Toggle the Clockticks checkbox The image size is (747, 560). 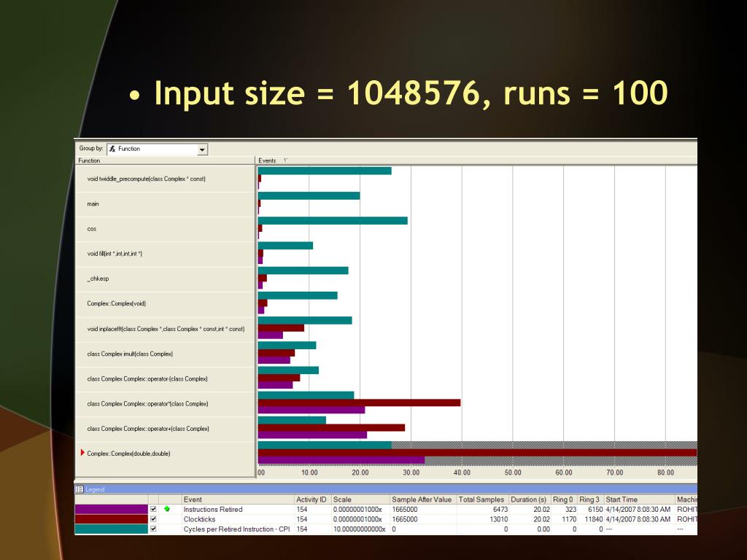[153, 519]
